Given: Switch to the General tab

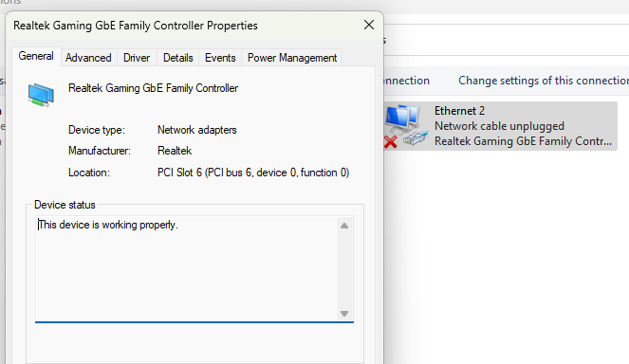Looking at the screenshot, I should pyautogui.click(x=36, y=56).
